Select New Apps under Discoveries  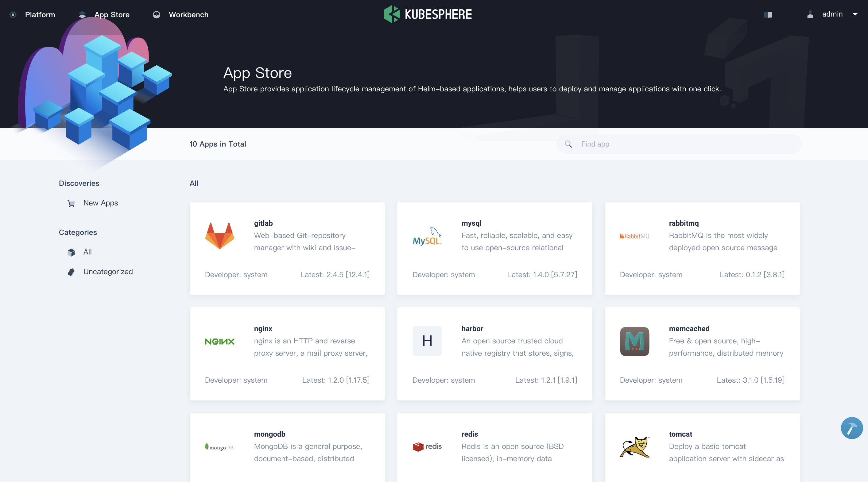[100, 203]
